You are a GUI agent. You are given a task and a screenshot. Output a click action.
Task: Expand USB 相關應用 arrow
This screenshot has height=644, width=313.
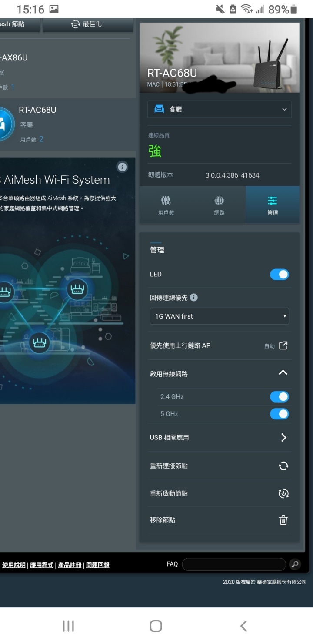coord(283,437)
